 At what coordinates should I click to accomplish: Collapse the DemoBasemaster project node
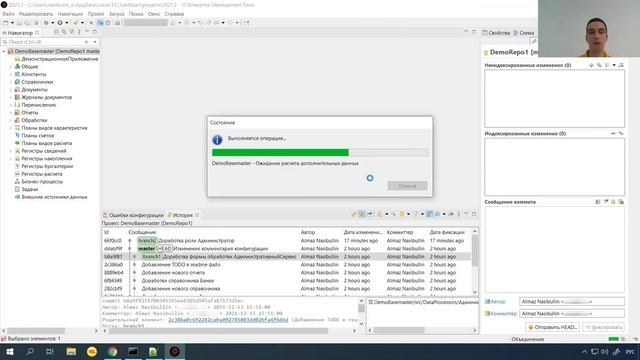tap(4, 51)
